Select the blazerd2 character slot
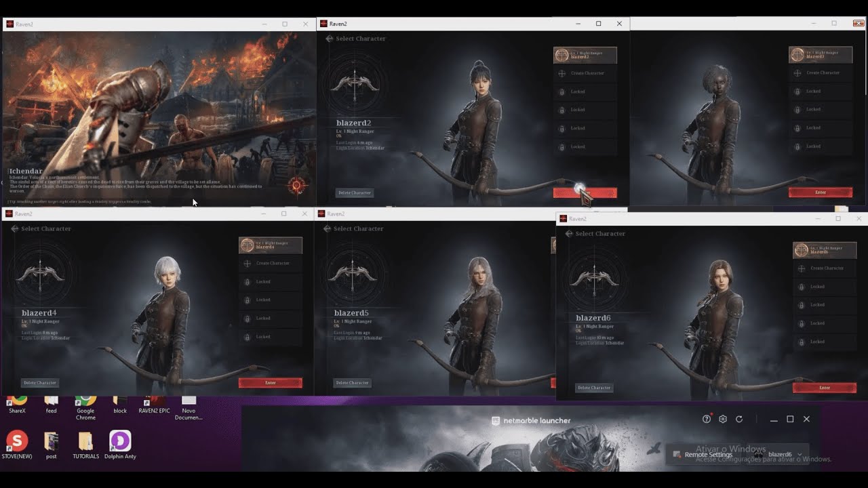 [x=585, y=55]
